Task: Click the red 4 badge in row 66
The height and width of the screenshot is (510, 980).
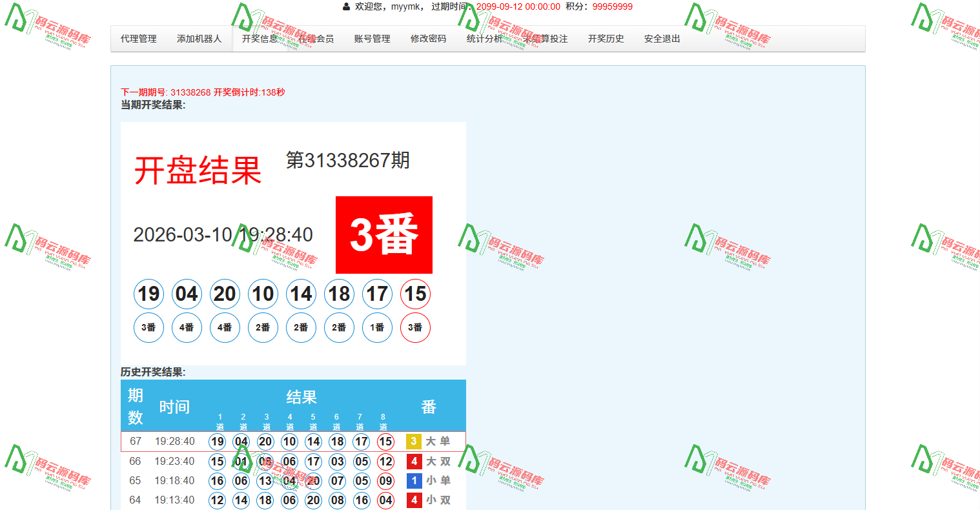Action: click(x=414, y=462)
